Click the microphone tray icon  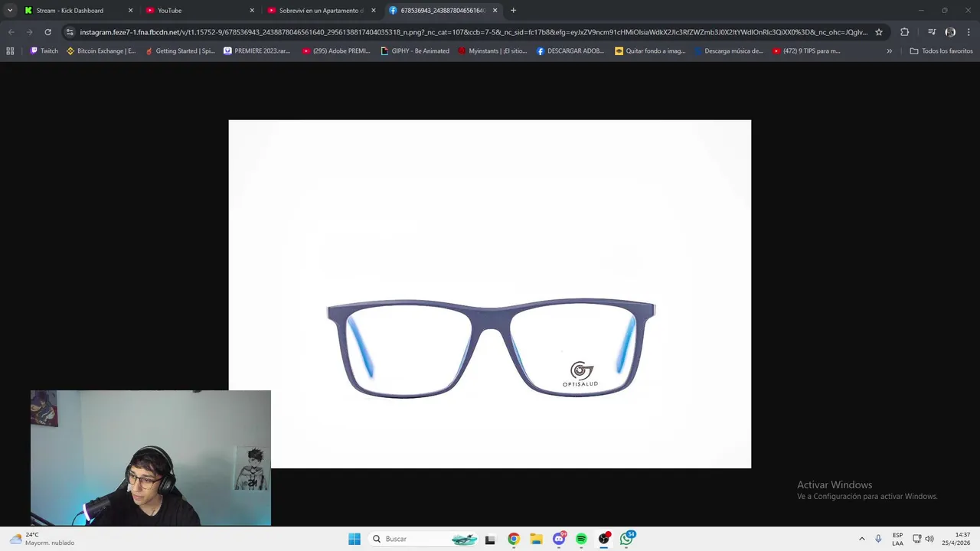(878, 539)
